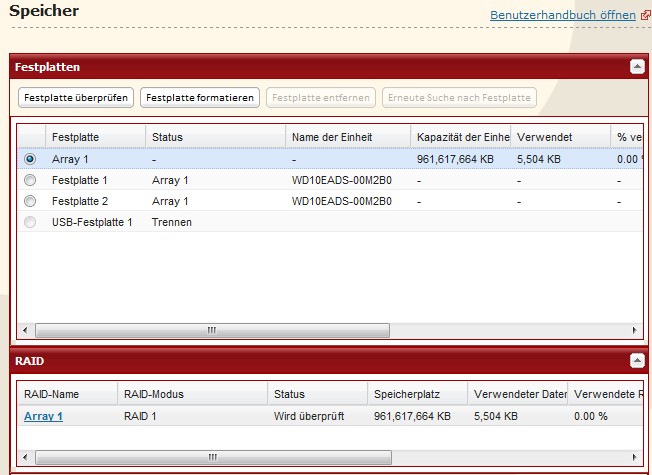Select the Festplatte 2 radio button
The width and height of the screenshot is (652, 475).
tap(30, 201)
